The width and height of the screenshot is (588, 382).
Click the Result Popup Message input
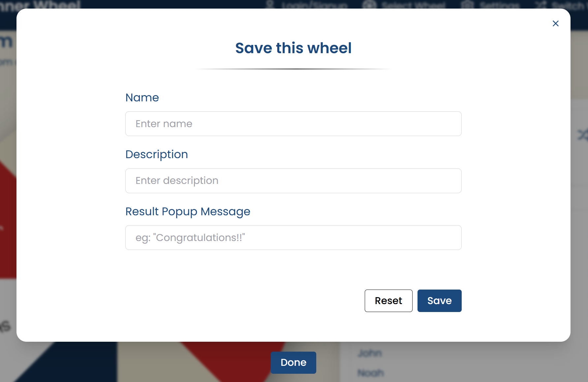click(293, 237)
